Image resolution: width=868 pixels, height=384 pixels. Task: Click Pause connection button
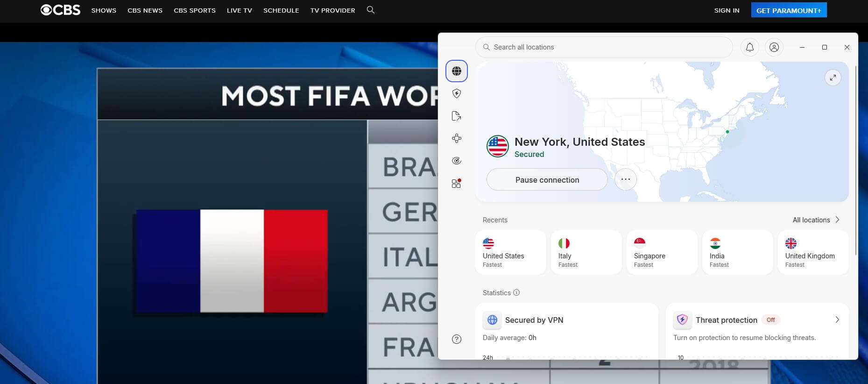click(547, 179)
